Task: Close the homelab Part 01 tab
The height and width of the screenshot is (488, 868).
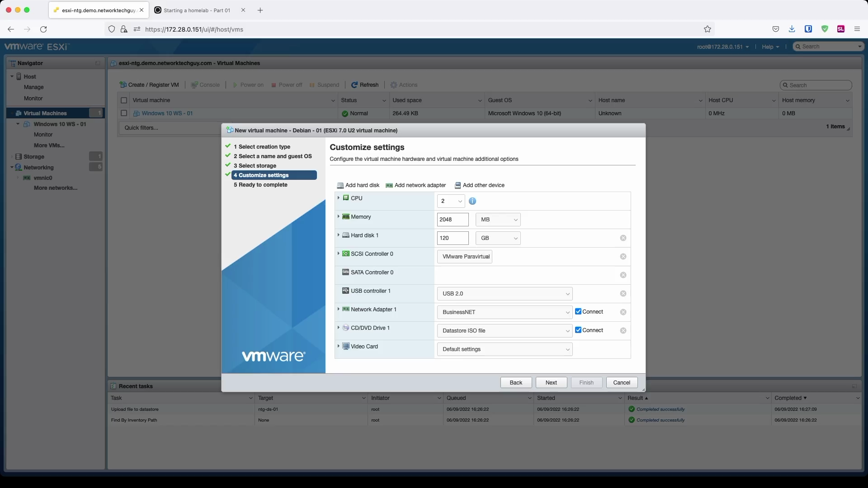Action: 243,10
